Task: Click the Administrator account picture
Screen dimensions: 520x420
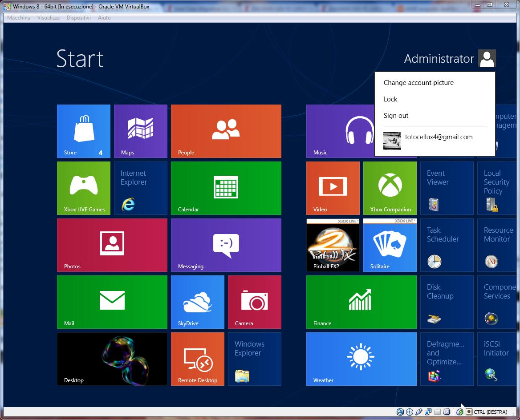Action: click(487, 58)
